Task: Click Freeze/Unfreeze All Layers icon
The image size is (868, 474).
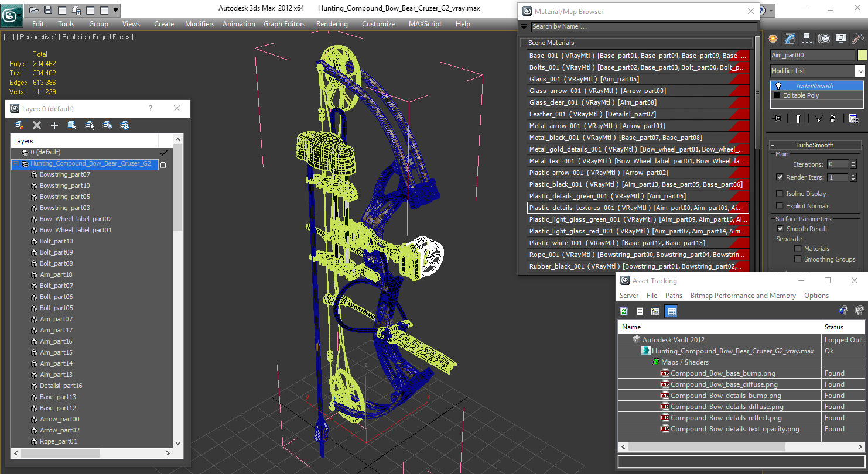Action: [125, 125]
